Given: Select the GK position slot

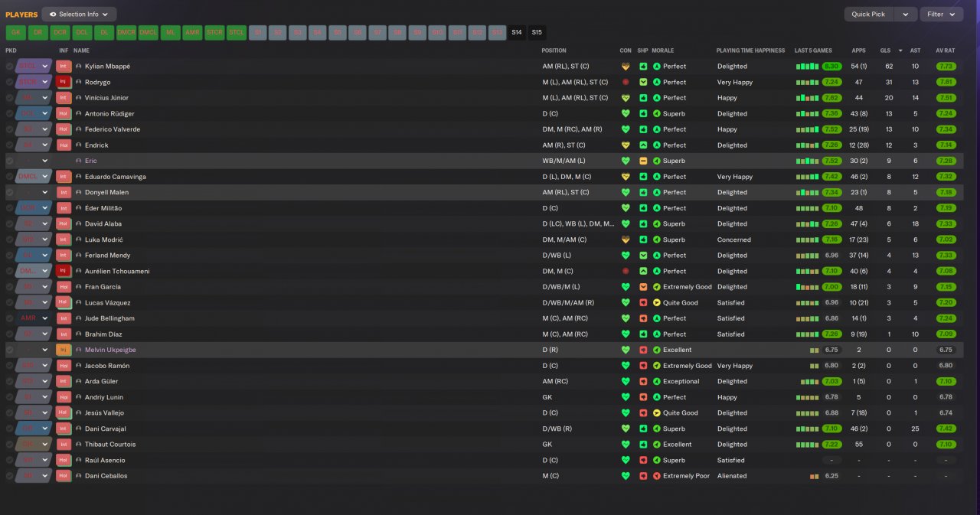Looking at the screenshot, I should point(15,32).
